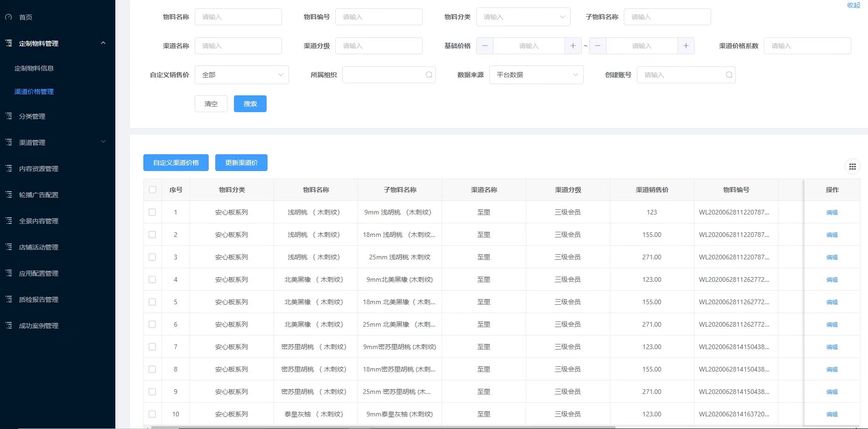The height and width of the screenshot is (429, 868).
Task: Click 编辑 link for row 8
Action: click(832, 369)
